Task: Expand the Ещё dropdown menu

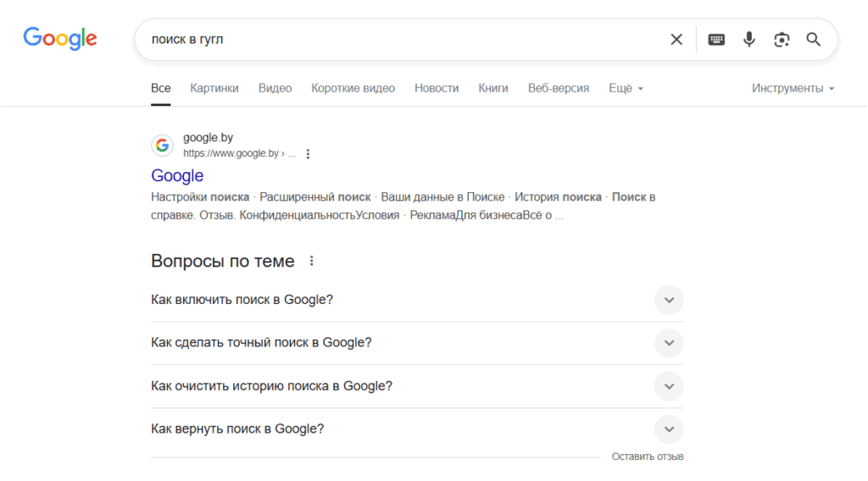Action: coord(626,88)
